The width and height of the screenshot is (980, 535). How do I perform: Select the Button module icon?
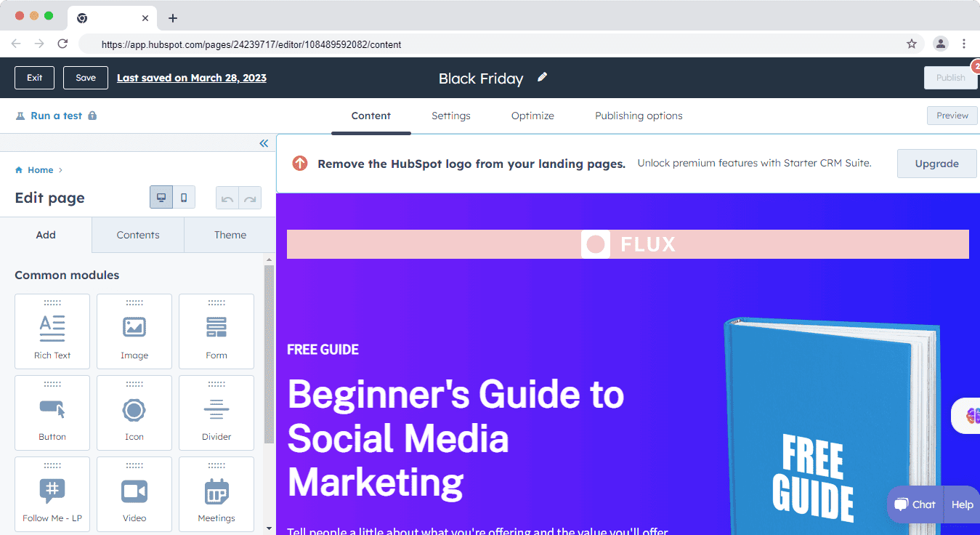tap(52, 410)
